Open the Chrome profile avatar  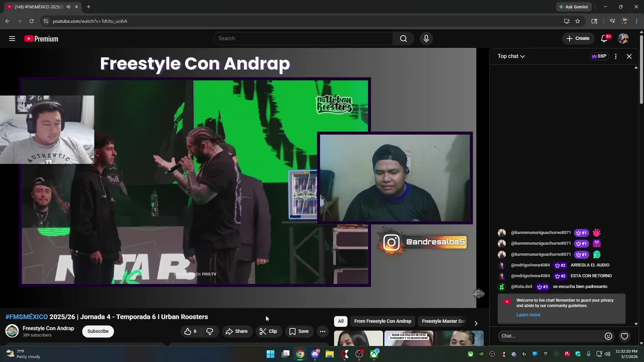click(624, 21)
